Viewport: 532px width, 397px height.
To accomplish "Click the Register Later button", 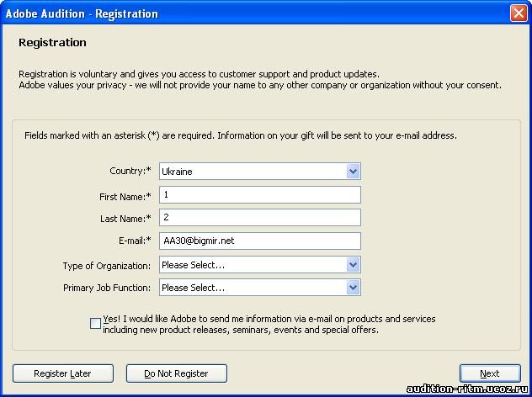I will click(63, 373).
